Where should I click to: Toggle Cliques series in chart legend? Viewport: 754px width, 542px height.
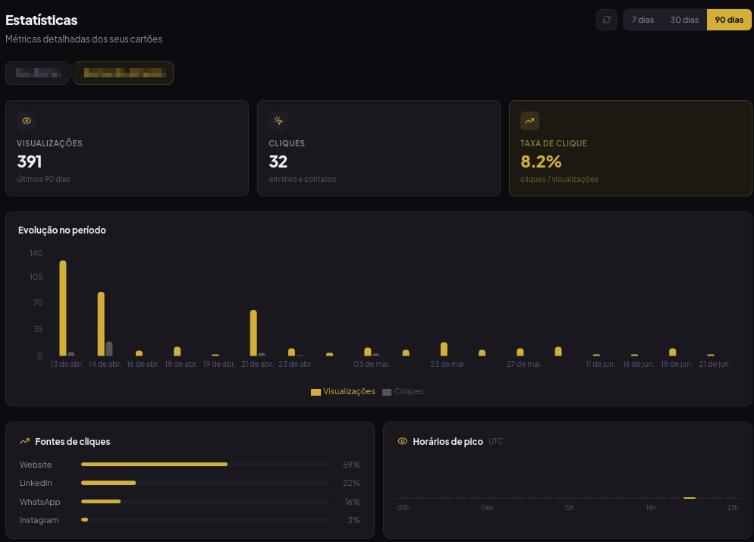(x=403, y=391)
